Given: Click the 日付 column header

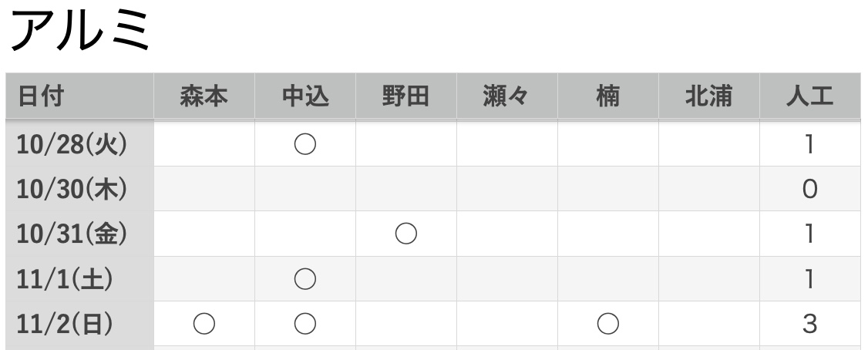Looking at the screenshot, I should (41, 96).
